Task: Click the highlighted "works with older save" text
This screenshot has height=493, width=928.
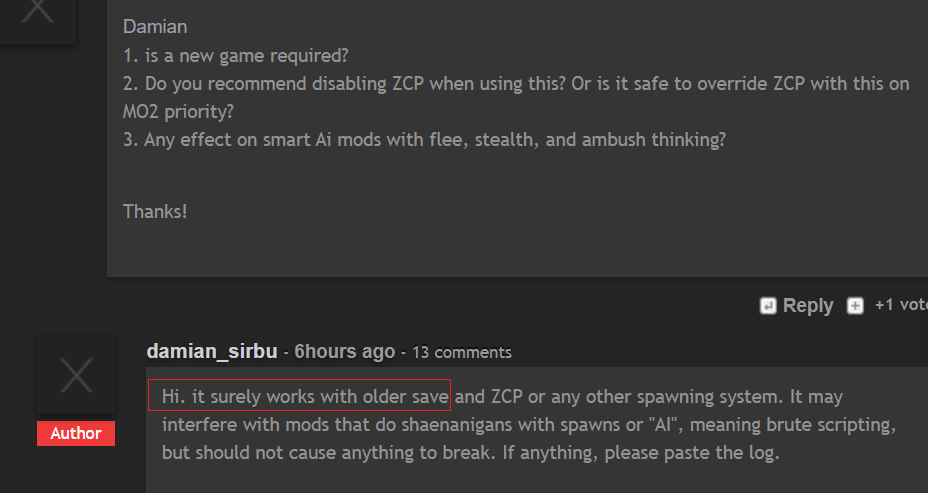Action: 300,396
